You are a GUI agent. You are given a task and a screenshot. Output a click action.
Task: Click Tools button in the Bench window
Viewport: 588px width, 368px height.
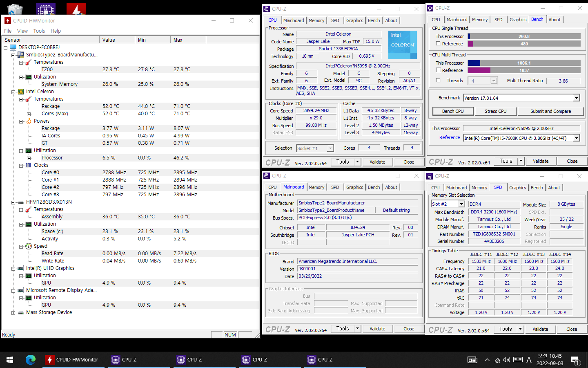(506, 161)
